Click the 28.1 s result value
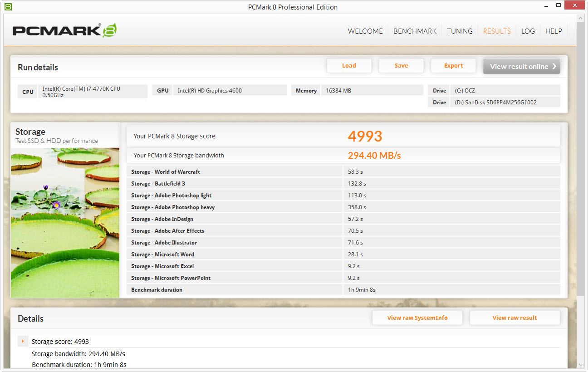 click(x=355, y=255)
